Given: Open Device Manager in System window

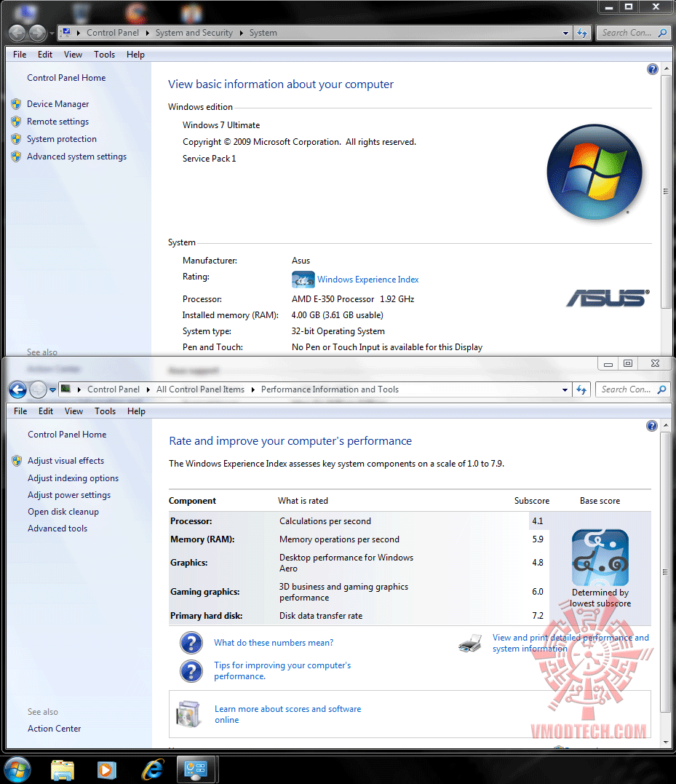Looking at the screenshot, I should pos(58,104).
